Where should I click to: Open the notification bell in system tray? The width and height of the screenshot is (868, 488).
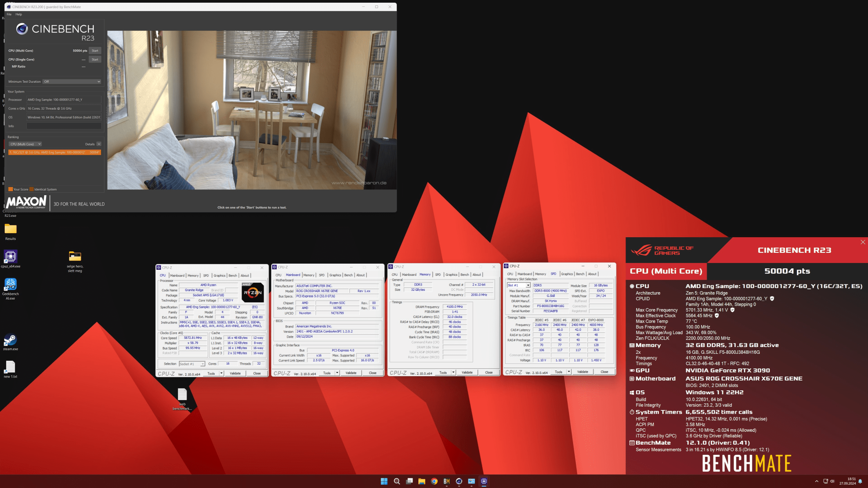click(860, 481)
